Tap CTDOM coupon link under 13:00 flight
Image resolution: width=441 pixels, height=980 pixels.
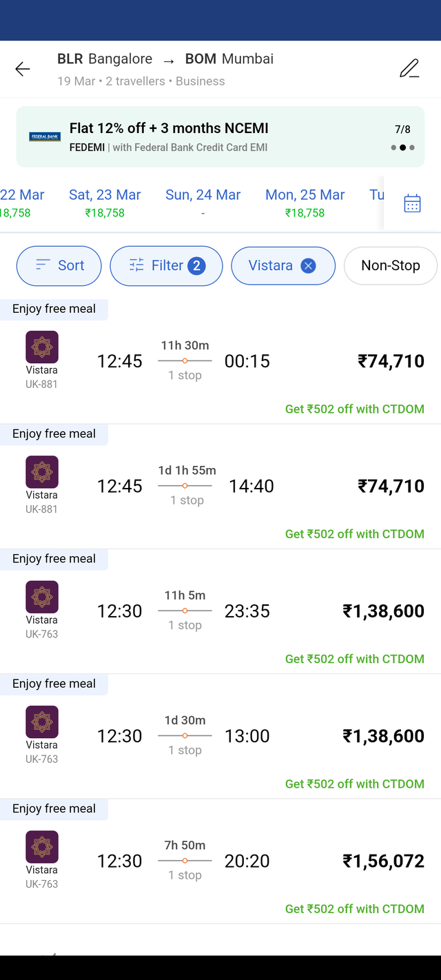tap(355, 784)
